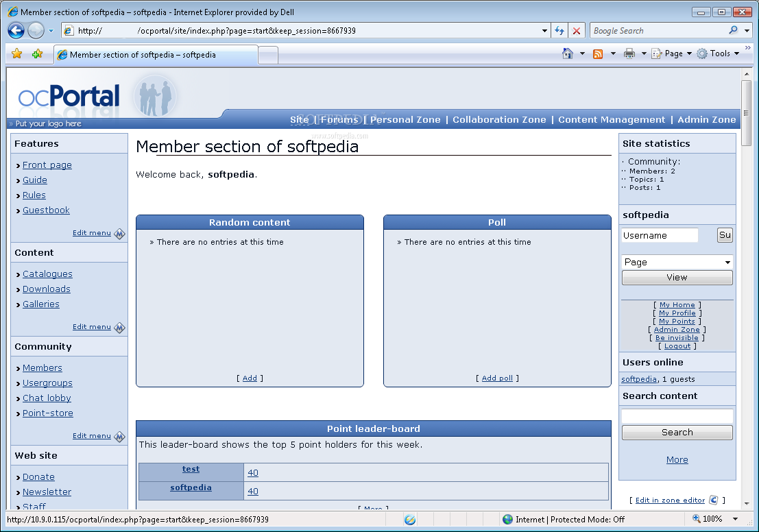Click the View button
Screen dimensions: 759x532
677,278
